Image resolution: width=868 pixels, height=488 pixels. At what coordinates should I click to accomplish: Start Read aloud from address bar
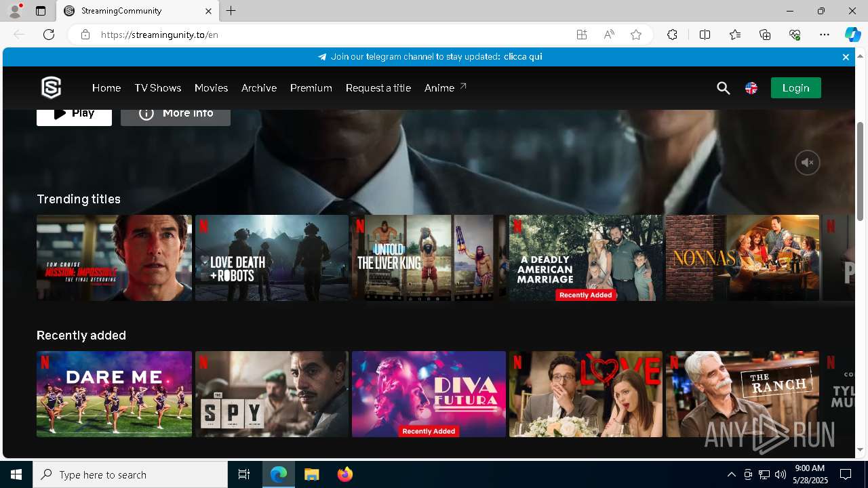coord(609,35)
